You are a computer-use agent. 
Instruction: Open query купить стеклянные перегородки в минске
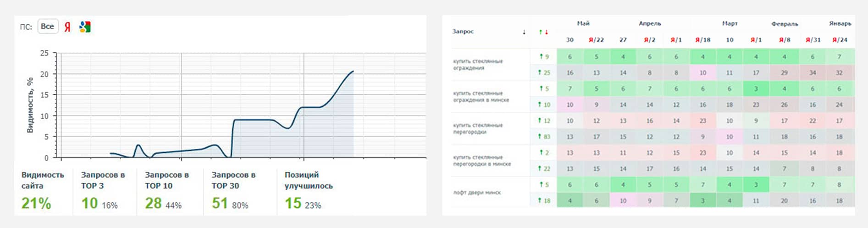point(481,161)
